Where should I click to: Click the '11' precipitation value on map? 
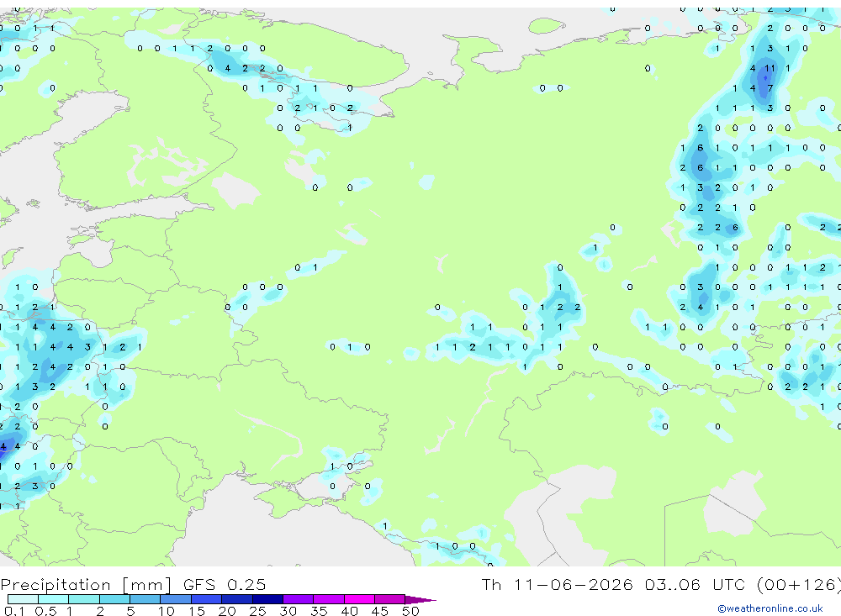pos(770,68)
